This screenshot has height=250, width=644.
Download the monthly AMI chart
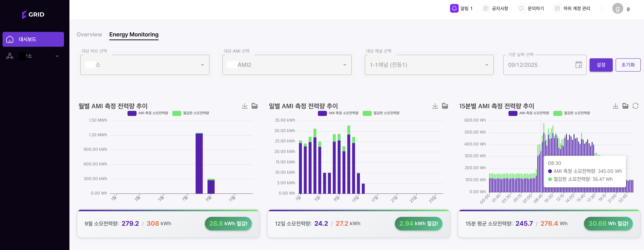245,106
